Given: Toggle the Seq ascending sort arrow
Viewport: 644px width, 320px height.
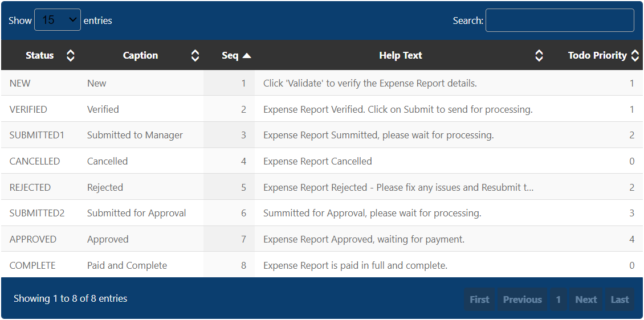Looking at the screenshot, I should (247, 55).
